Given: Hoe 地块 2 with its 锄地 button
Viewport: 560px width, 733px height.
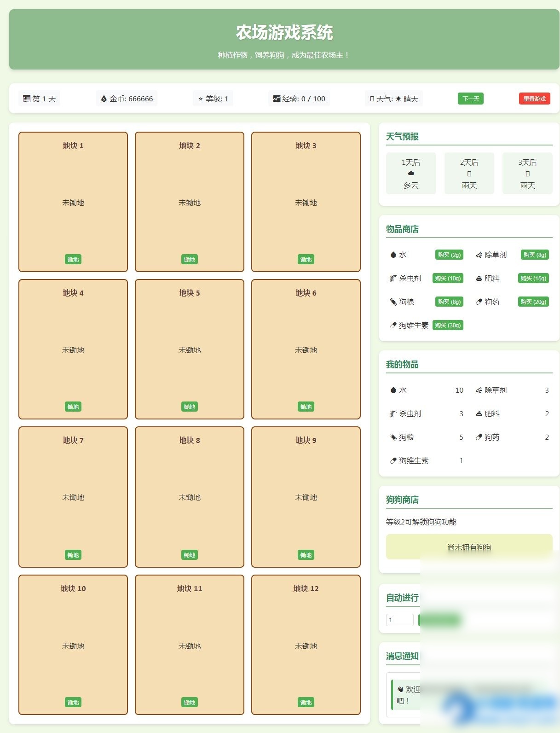Looking at the screenshot, I should click(190, 259).
